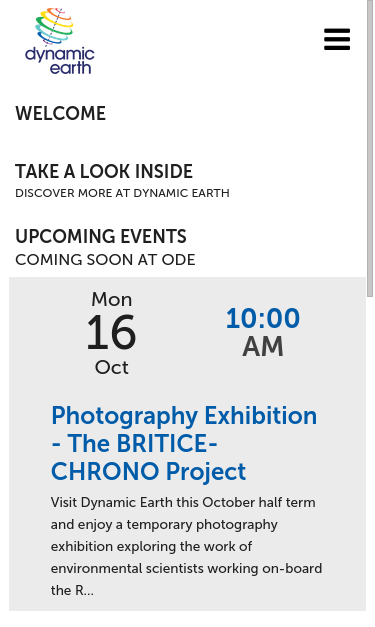375x627 pixels.
Task: Click the colorful globe logo graphic
Action: (x=55, y=26)
